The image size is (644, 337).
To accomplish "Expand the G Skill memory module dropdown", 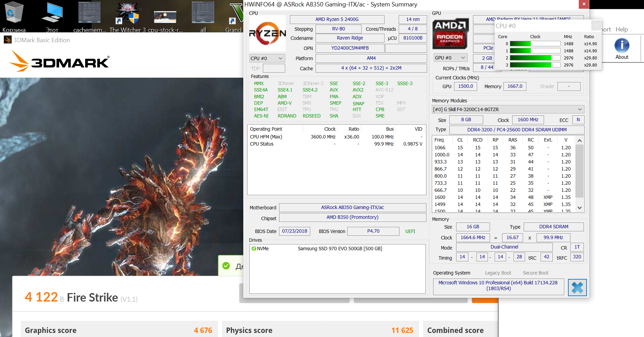I will point(508,109).
